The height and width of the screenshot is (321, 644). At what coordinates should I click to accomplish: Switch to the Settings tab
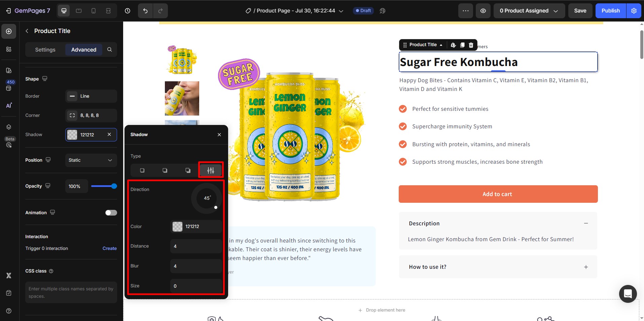(45, 50)
